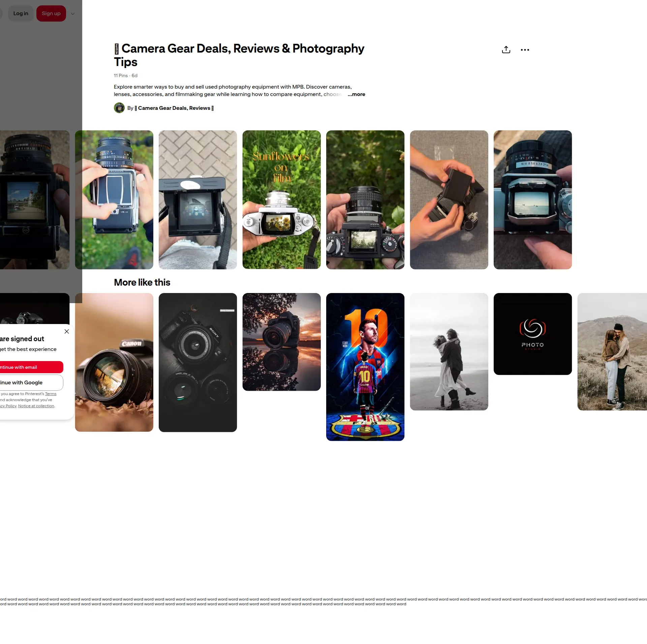Click the '11 Pins · 6d' text
Viewport: 647px width, 644px height.
[126, 75]
